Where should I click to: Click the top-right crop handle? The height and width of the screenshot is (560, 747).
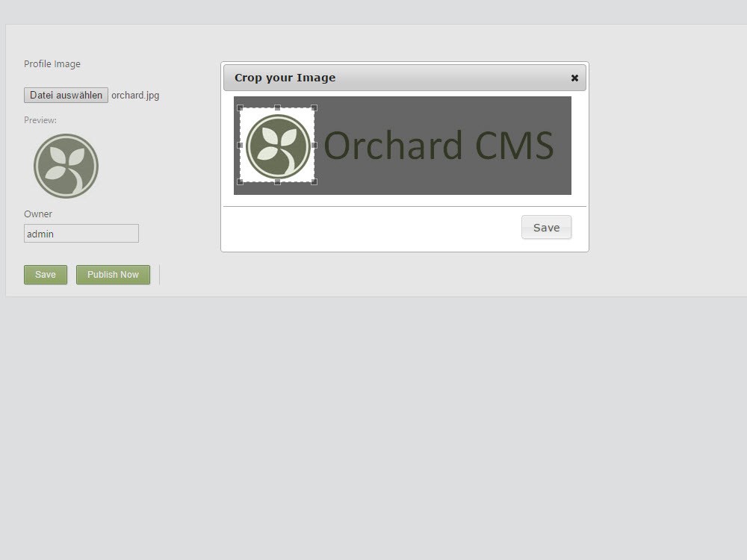[314, 108]
